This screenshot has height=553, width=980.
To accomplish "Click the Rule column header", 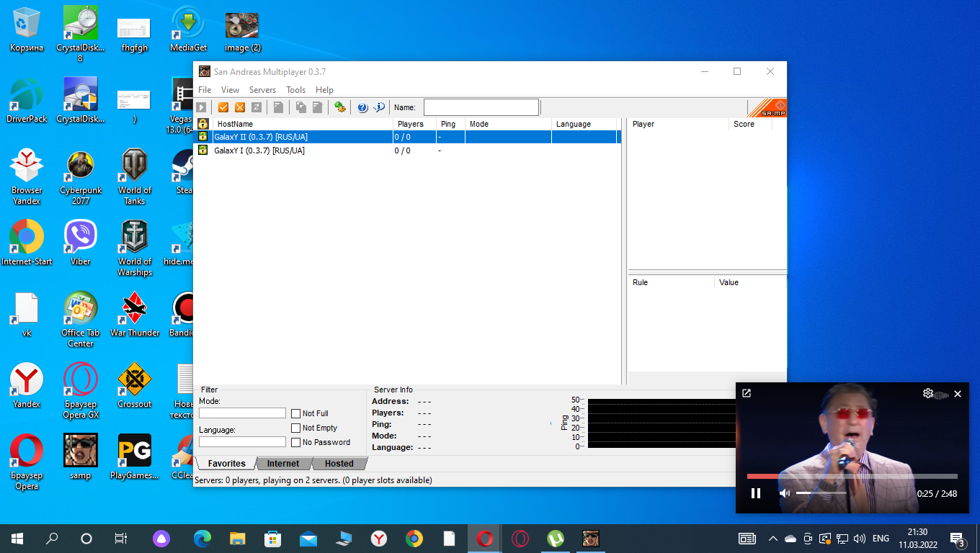I will point(671,282).
